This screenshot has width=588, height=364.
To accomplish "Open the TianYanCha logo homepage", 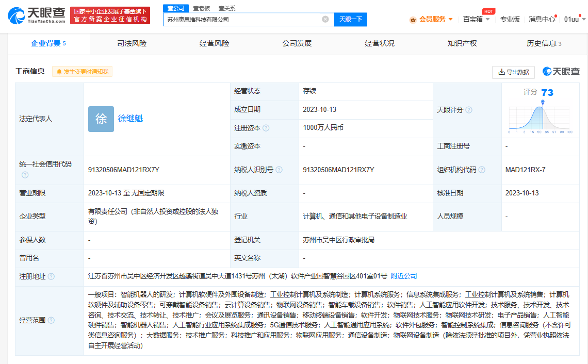I will 37,15.
